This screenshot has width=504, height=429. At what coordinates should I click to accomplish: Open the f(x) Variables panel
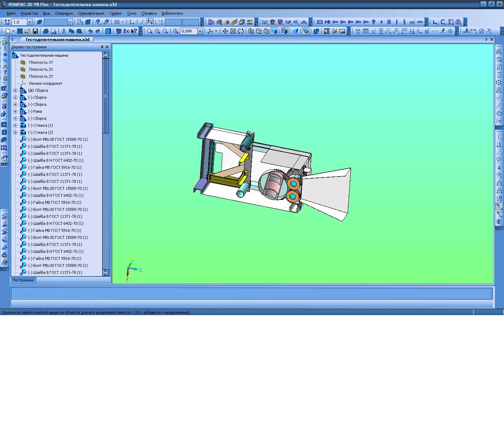pos(126,31)
